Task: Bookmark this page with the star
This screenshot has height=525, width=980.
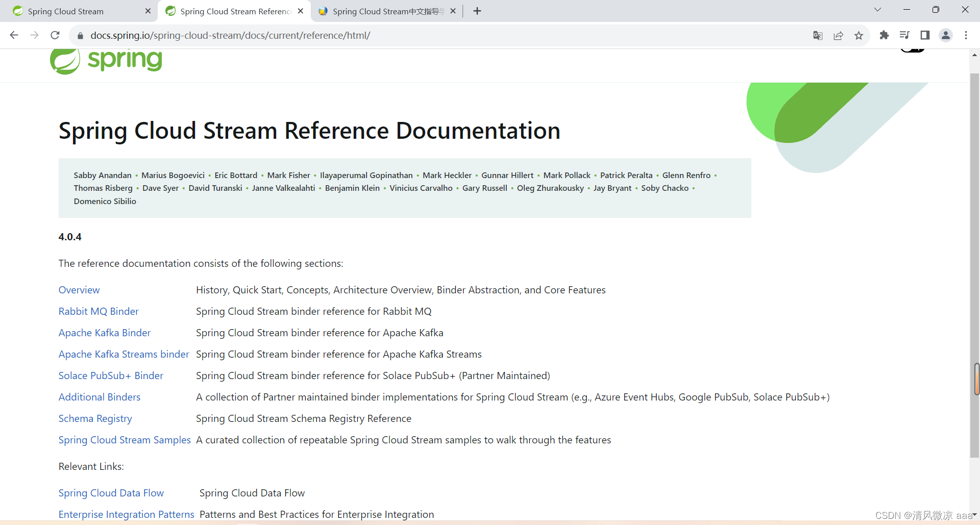Action: [859, 35]
